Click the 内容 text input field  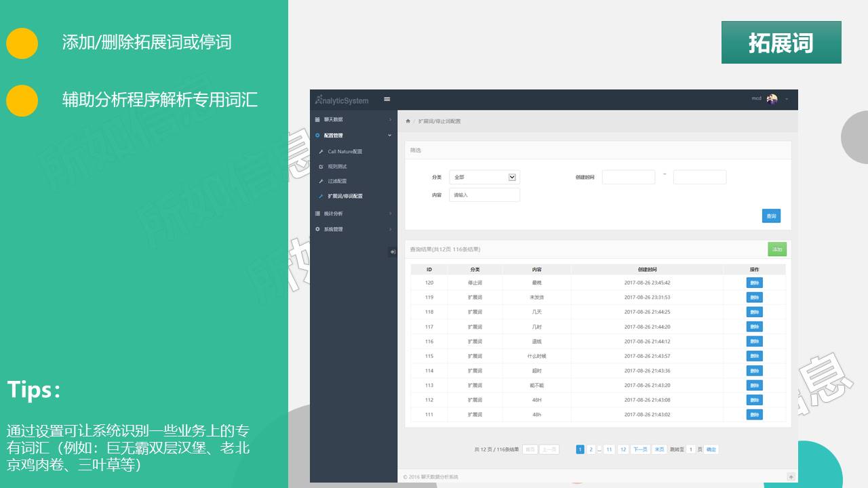(484, 195)
